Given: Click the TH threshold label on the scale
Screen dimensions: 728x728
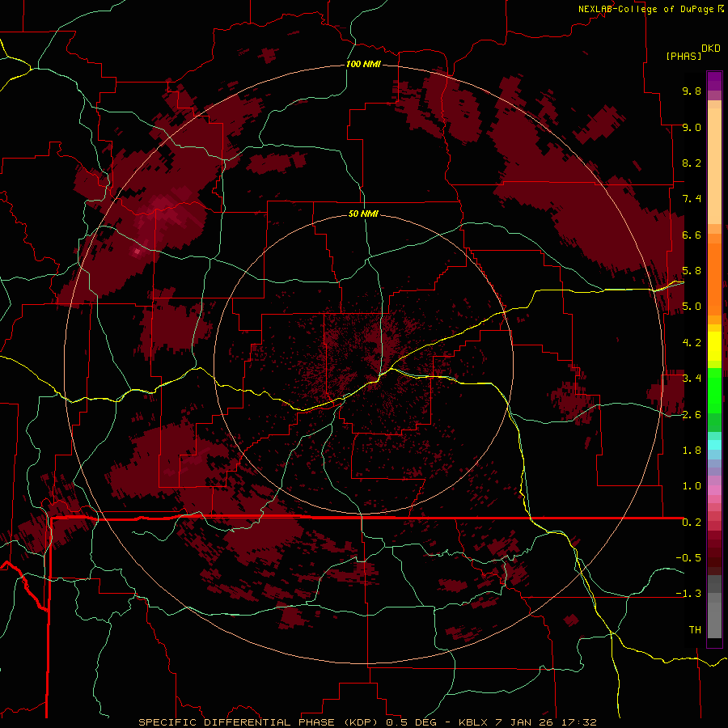Looking at the screenshot, I should 695,630.
